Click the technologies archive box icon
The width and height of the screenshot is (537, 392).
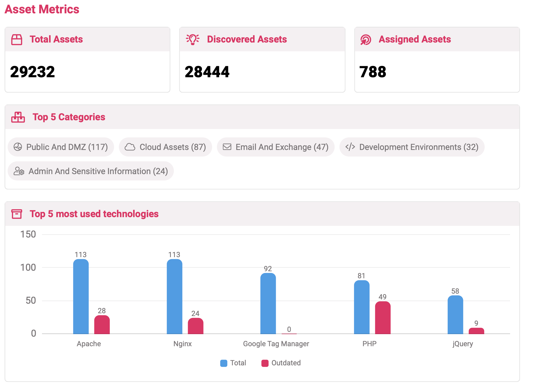17,214
